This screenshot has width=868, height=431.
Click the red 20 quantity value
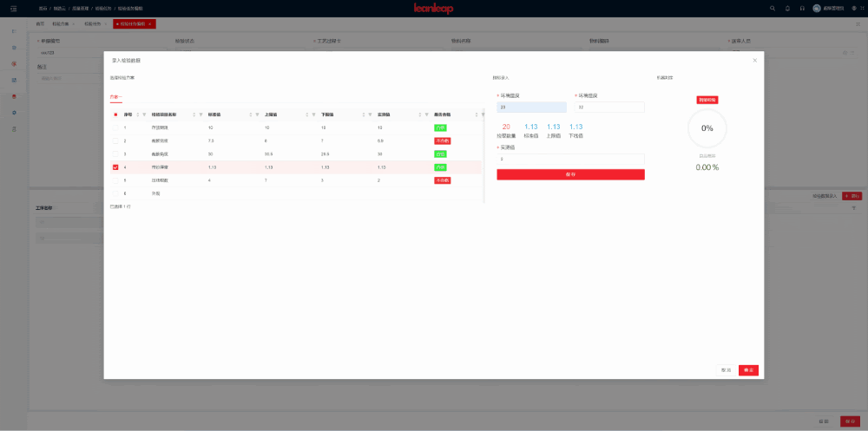(x=506, y=127)
